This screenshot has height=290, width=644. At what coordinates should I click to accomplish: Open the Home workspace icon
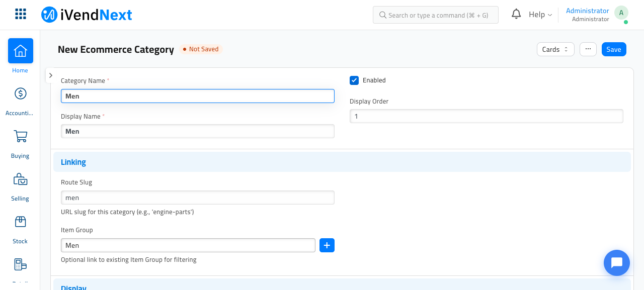pos(21,51)
